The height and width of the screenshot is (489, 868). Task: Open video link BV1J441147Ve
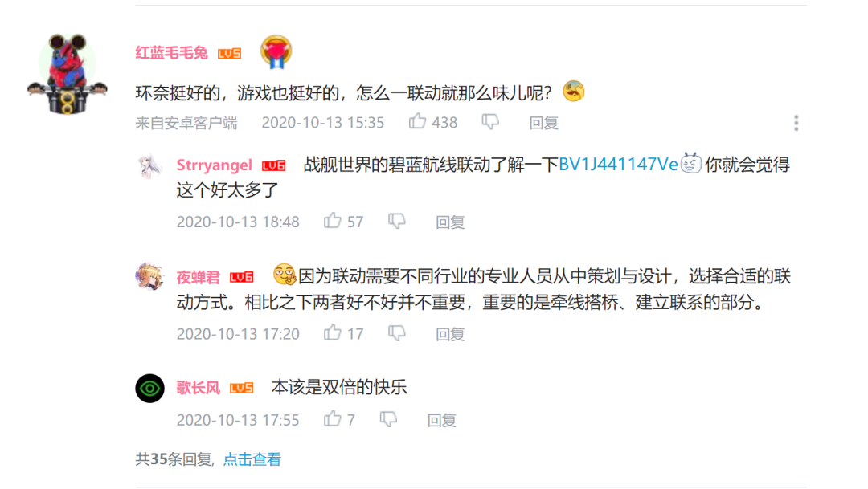(x=618, y=165)
